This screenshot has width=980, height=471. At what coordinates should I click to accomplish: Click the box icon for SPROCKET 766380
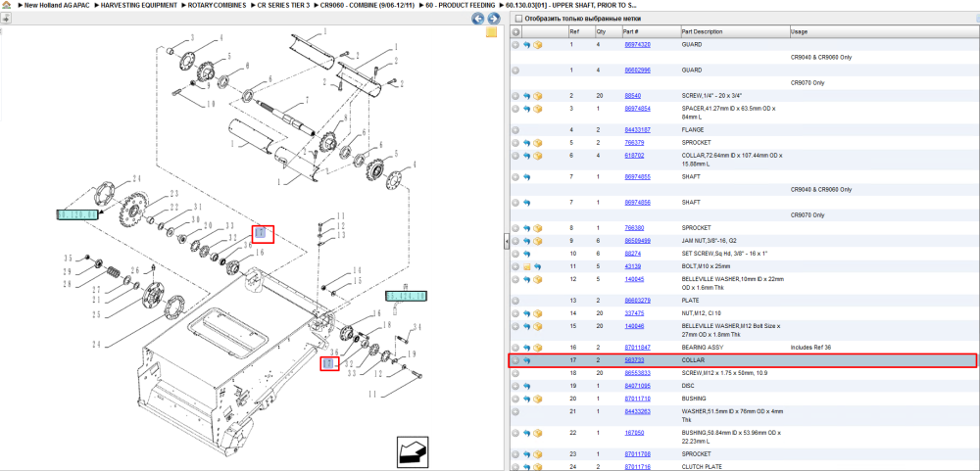(x=537, y=228)
